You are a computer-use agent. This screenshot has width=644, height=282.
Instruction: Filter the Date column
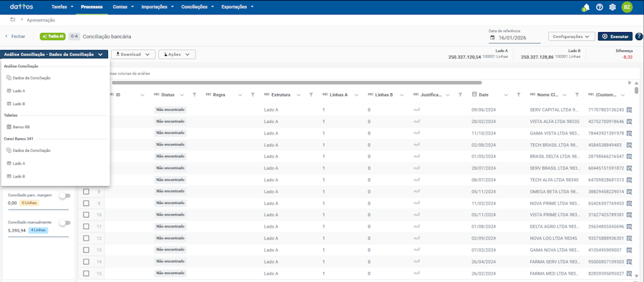519,95
